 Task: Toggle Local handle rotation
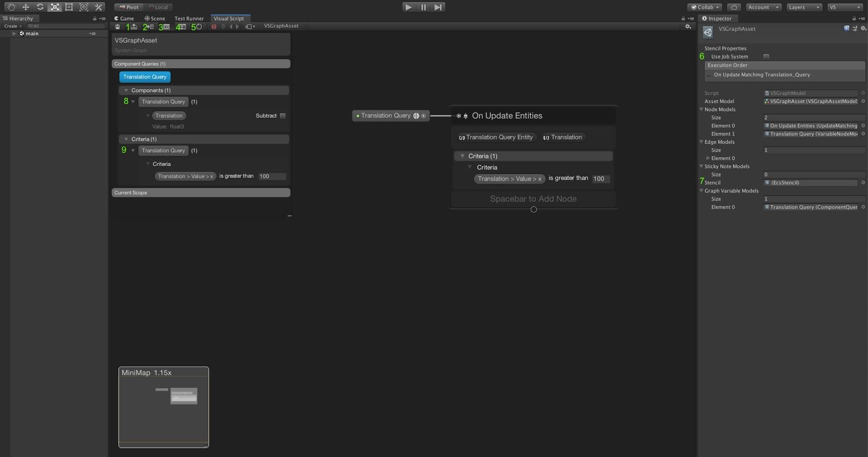click(x=158, y=7)
